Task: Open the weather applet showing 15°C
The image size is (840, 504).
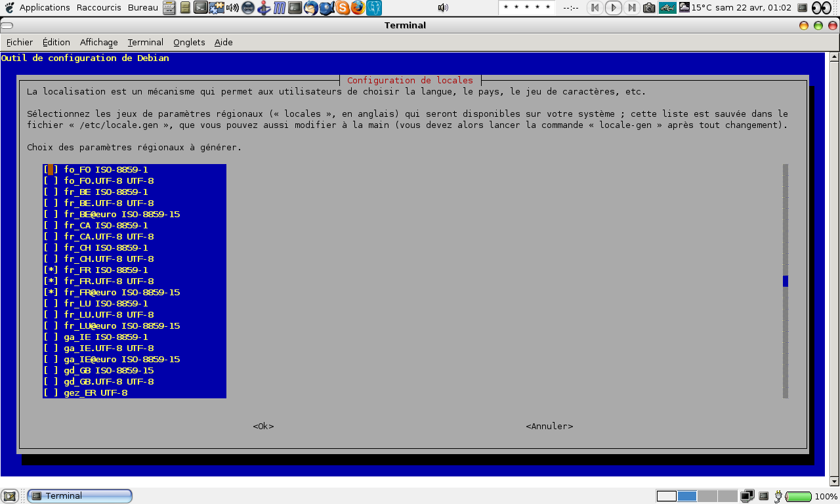Action: pyautogui.click(x=696, y=8)
